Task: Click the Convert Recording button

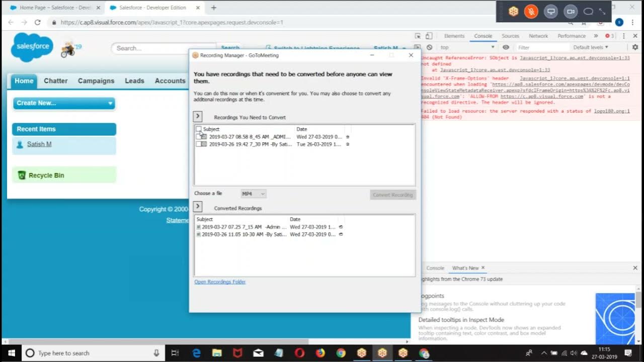Action: point(393,195)
